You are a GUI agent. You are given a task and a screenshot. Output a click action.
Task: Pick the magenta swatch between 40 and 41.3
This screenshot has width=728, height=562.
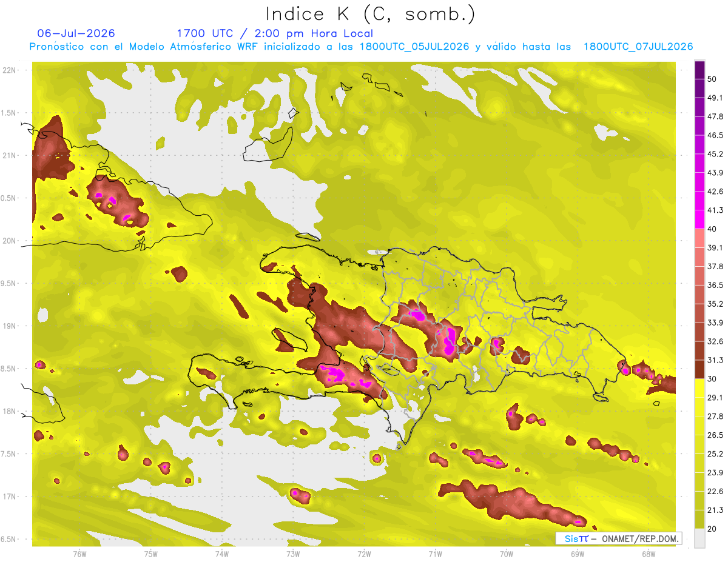pos(699,219)
